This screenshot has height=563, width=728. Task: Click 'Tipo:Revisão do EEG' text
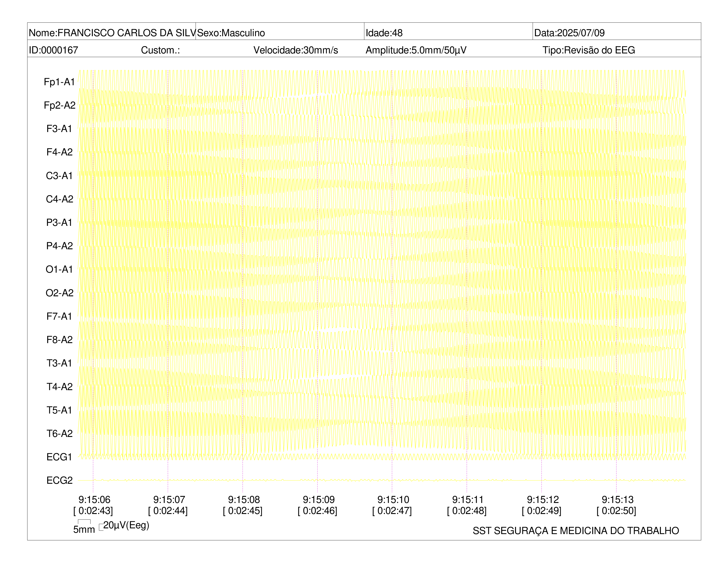tap(589, 50)
